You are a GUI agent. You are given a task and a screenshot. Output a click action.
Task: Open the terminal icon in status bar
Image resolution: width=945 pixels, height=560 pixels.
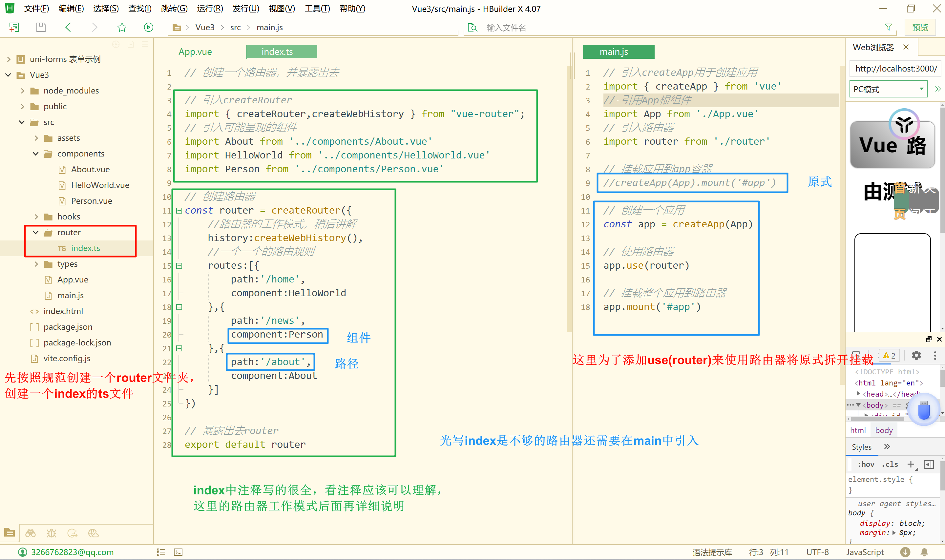point(178,552)
